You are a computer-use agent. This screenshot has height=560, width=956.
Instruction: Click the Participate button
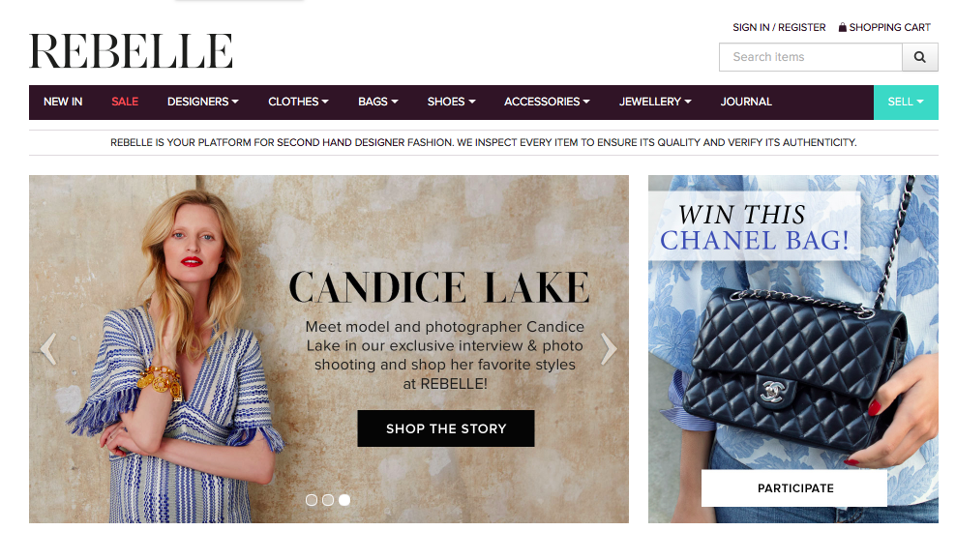pos(794,488)
